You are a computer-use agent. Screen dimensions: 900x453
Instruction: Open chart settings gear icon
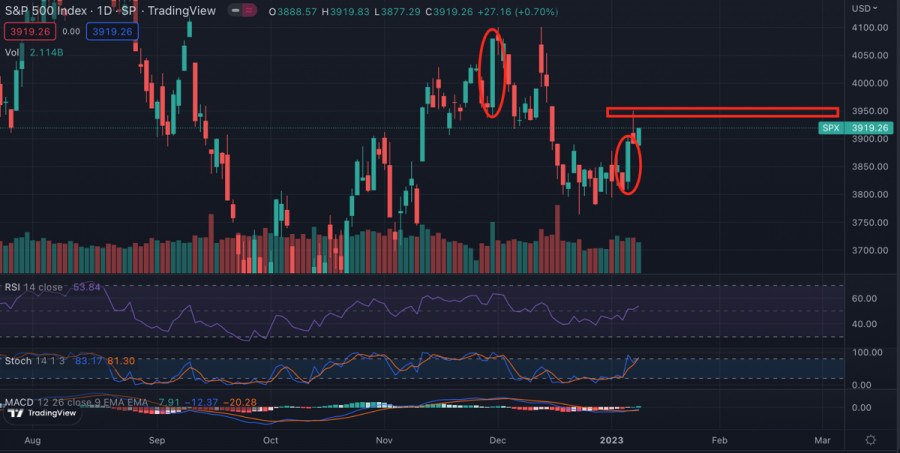(x=871, y=440)
